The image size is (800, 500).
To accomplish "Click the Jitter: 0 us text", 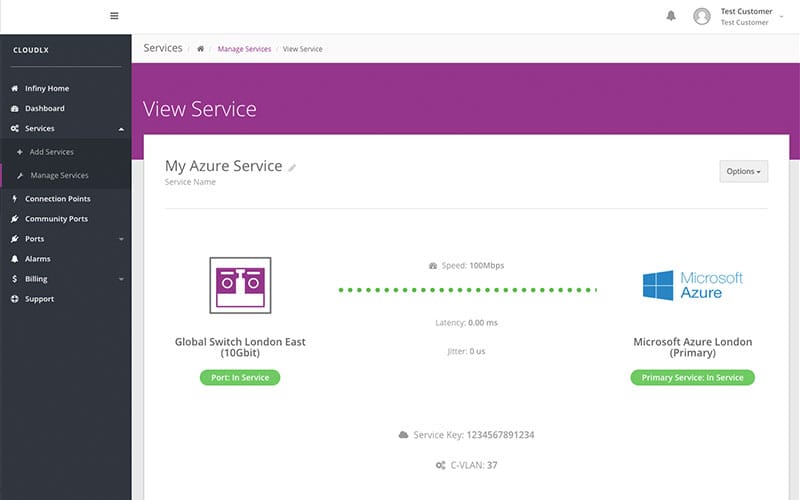I will pyautogui.click(x=466, y=351).
